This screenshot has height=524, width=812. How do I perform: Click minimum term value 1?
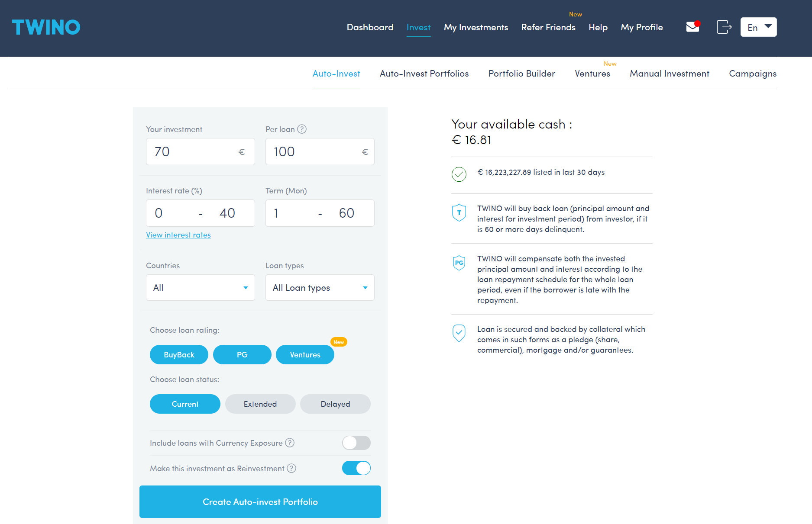click(276, 213)
